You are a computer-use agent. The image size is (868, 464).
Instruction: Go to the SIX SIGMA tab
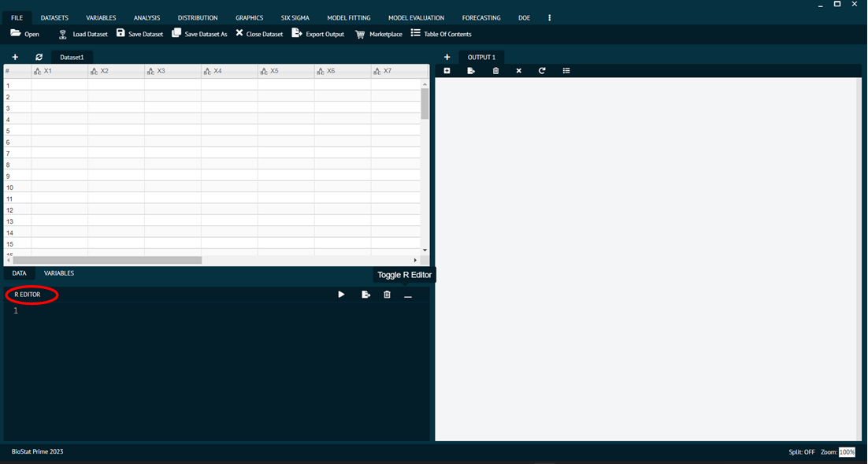[295, 17]
